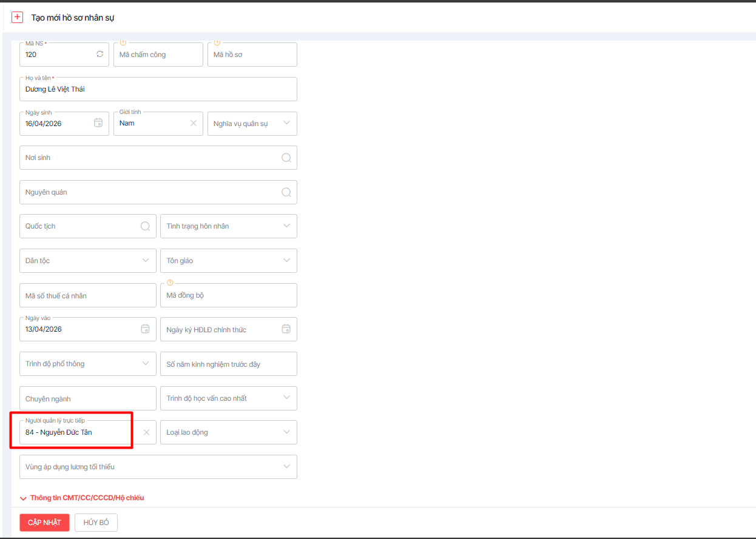Image resolution: width=756 pixels, height=539 pixels.
Task: Click the refresh icon in Mã NS field
Action: [x=100, y=55]
